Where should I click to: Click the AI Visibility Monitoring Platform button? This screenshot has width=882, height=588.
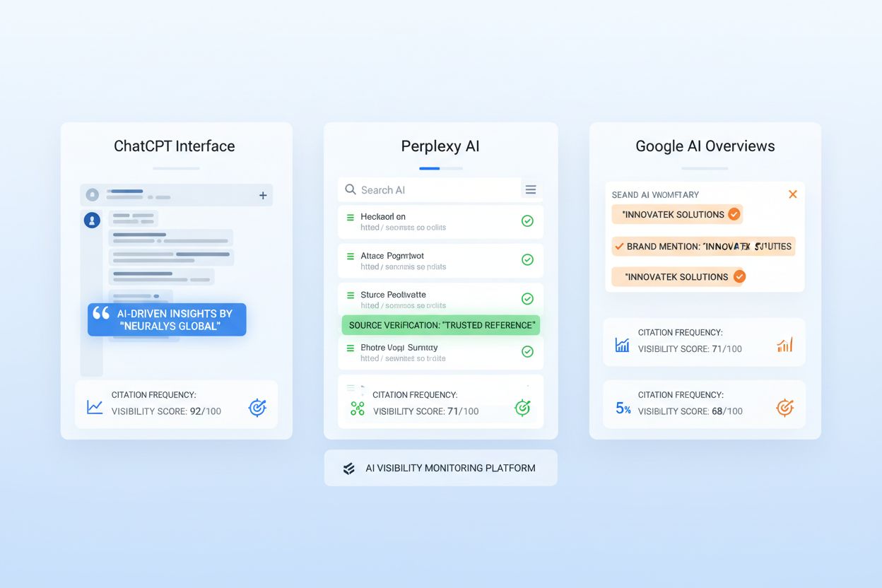pyautogui.click(x=440, y=468)
